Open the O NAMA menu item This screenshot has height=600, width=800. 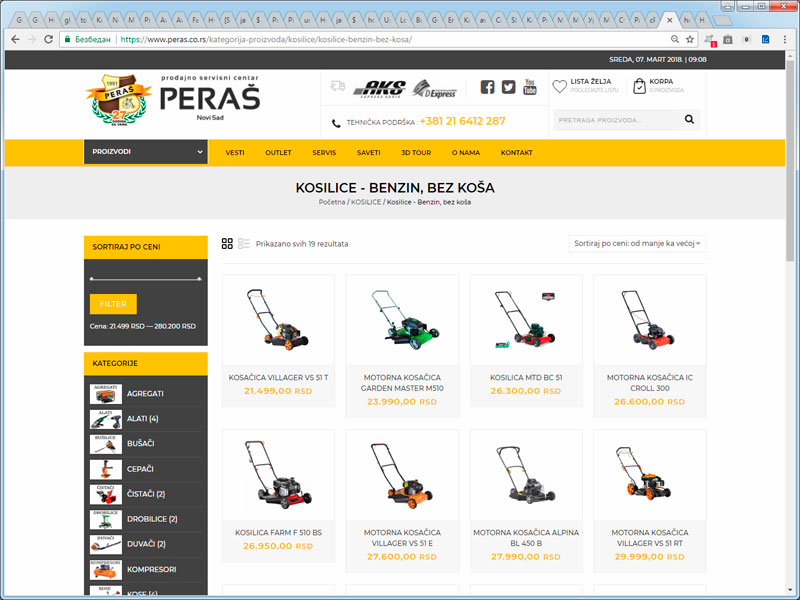coord(466,153)
